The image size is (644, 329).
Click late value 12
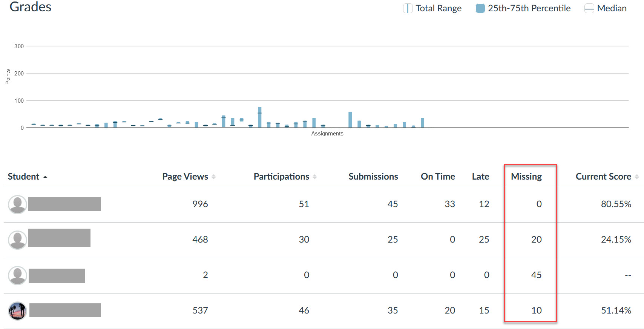484,204
